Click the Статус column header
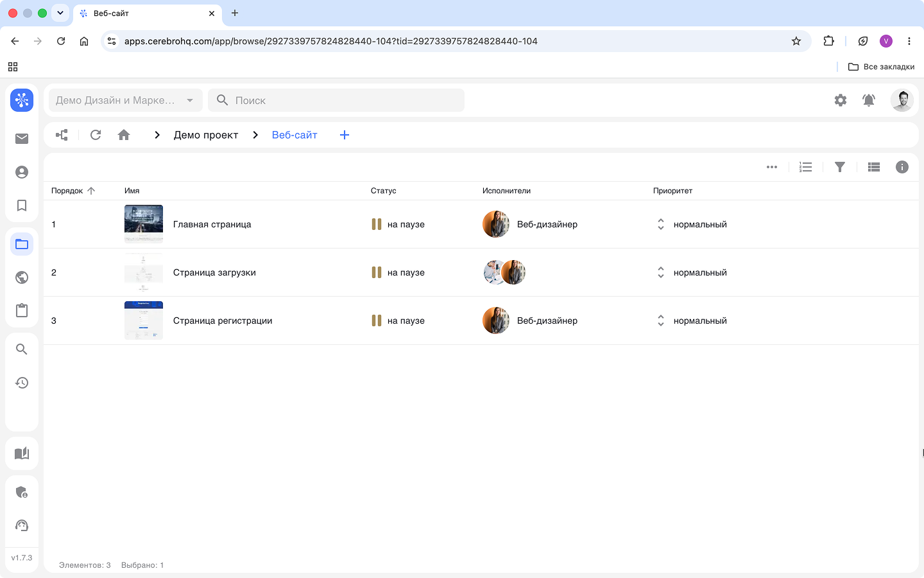This screenshot has width=924, height=578. tap(384, 191)
